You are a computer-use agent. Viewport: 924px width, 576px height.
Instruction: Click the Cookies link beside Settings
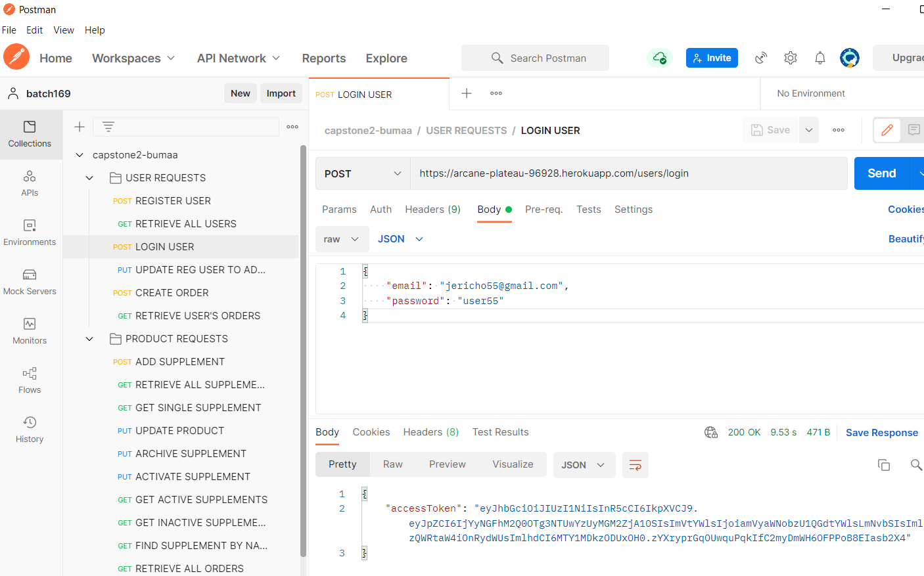point(906,210)
